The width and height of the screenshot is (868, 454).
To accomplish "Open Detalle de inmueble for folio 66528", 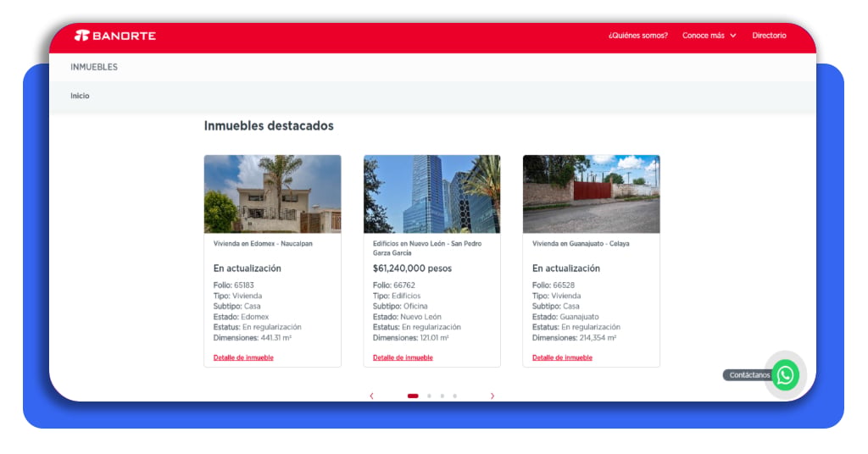I will 563,357.
